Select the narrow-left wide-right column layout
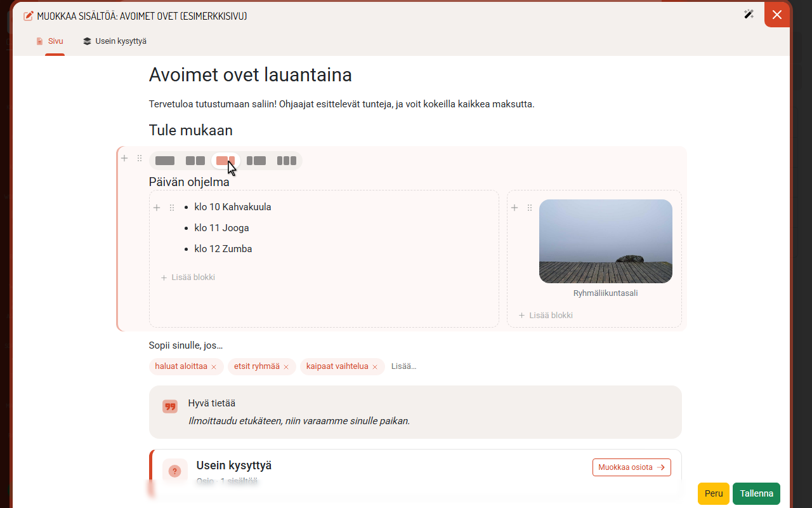The height and width of the screenshot is (508, 812). click(x=256, y=161)
